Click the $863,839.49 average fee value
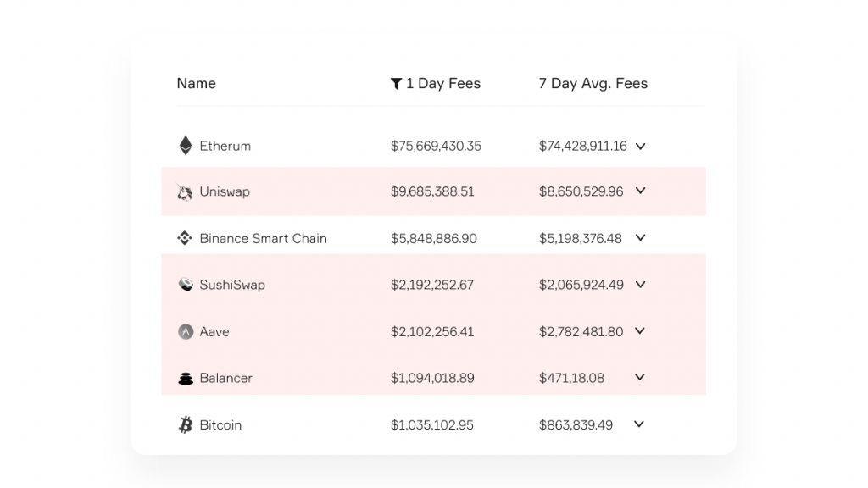Screen dimensions: 868x488 pyautogui.click(x=576, y=425)
